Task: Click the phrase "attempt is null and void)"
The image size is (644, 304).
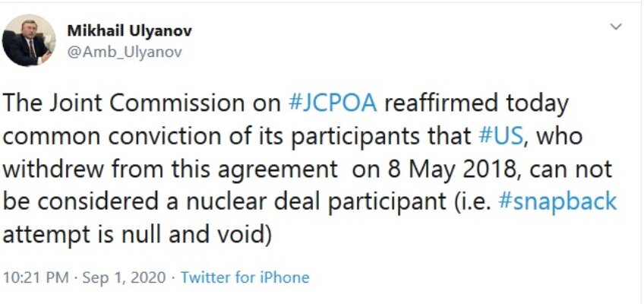Action: tap(137, 236)
